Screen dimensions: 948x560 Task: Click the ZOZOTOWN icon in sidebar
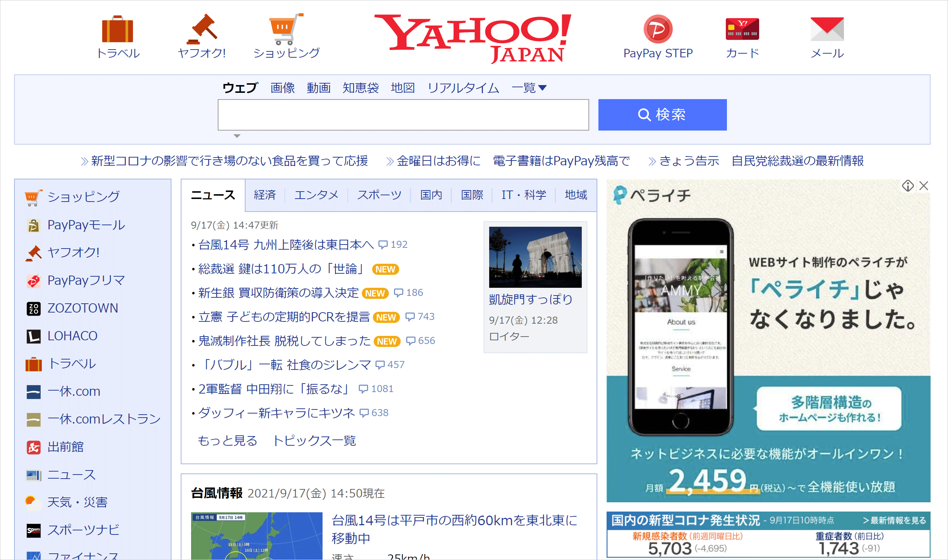pyautogui.click(x=34, y=308)
